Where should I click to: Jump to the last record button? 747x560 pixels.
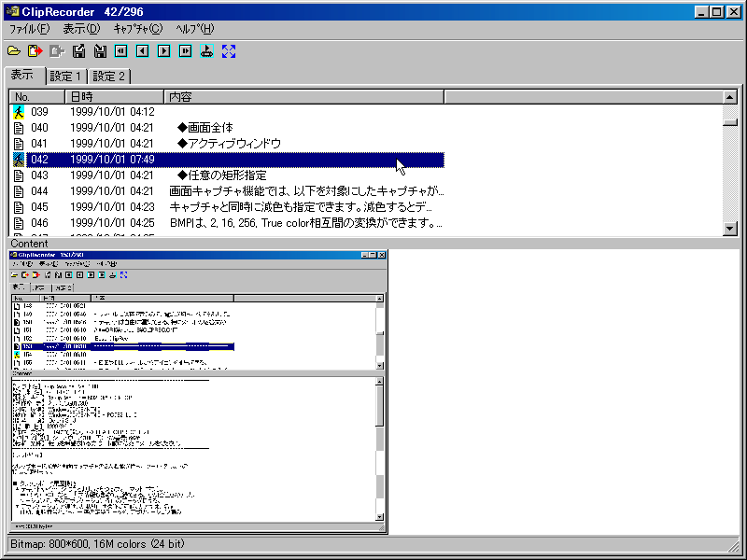pyautogui.click(x=185, y=51)
